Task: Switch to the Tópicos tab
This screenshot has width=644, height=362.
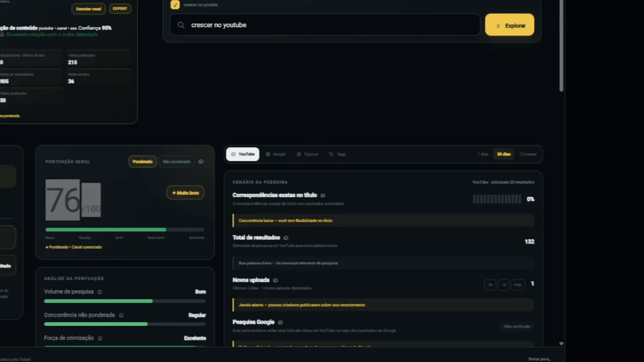Action: point(308,154)
